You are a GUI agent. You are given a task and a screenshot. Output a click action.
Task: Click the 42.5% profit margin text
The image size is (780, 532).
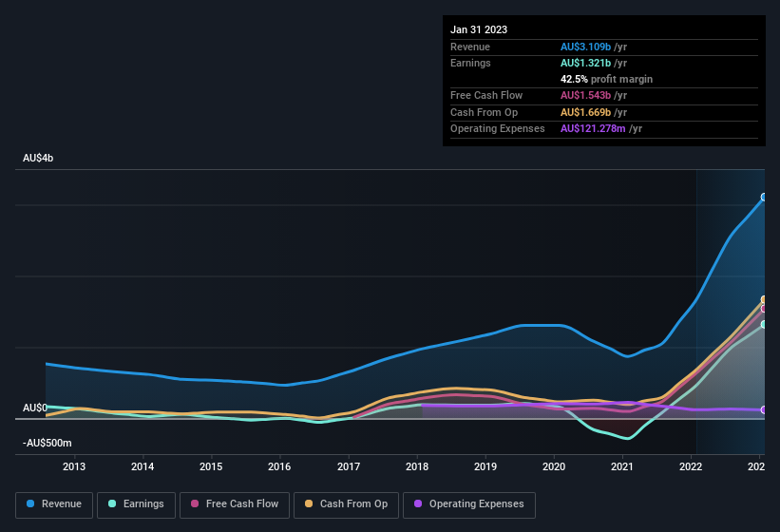pyautogui.click(x=606, y=79)
